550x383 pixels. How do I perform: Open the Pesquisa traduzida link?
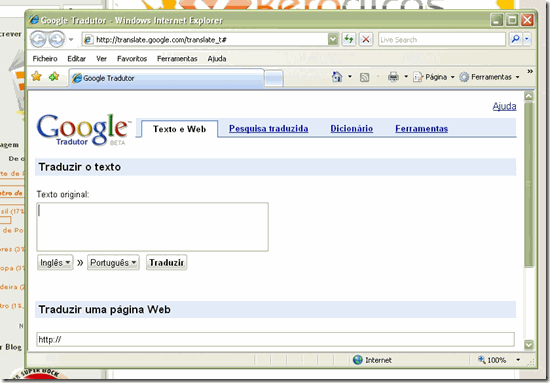(269, 129)
